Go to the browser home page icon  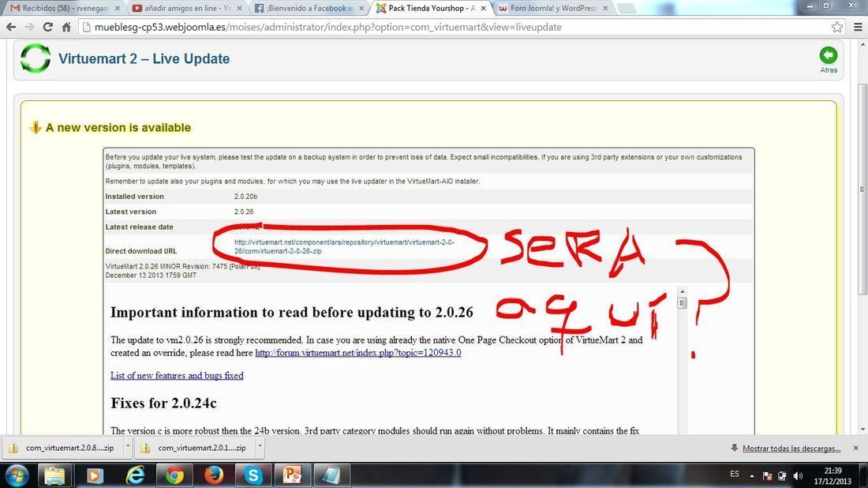[66, 27]
